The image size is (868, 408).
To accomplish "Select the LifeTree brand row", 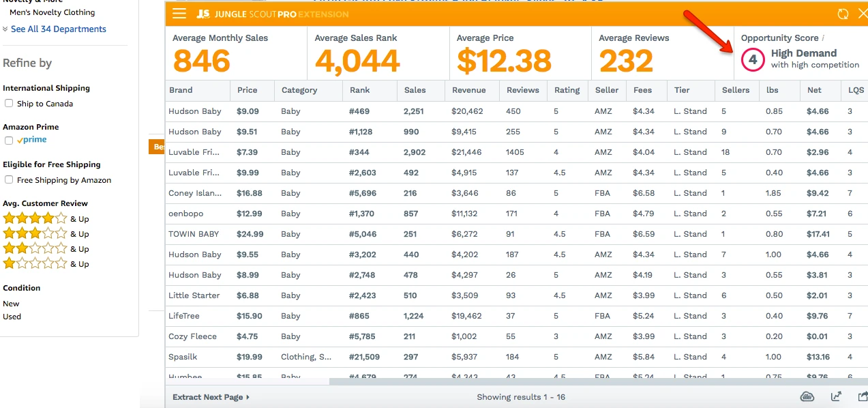I will pyautogui.click(x=518, y=316).
